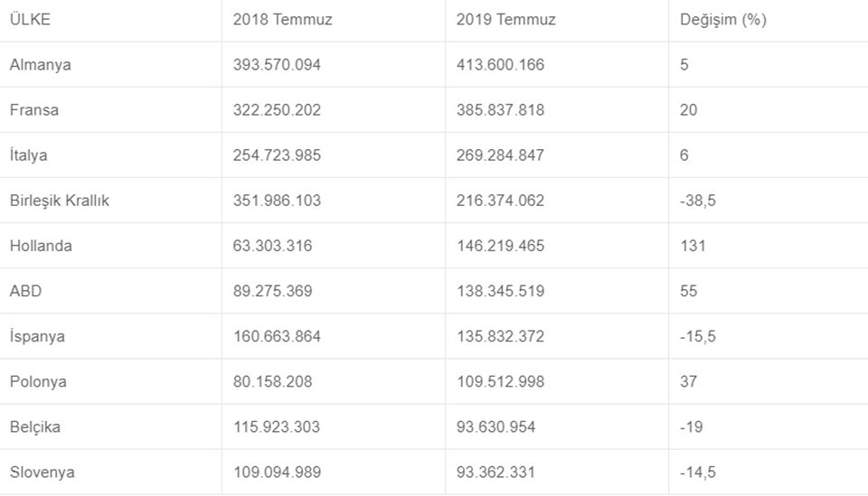Viewport: 868px width, 496px height.
Task: Select Hollanda's 131 percent change cell
Action: (693, 246)
